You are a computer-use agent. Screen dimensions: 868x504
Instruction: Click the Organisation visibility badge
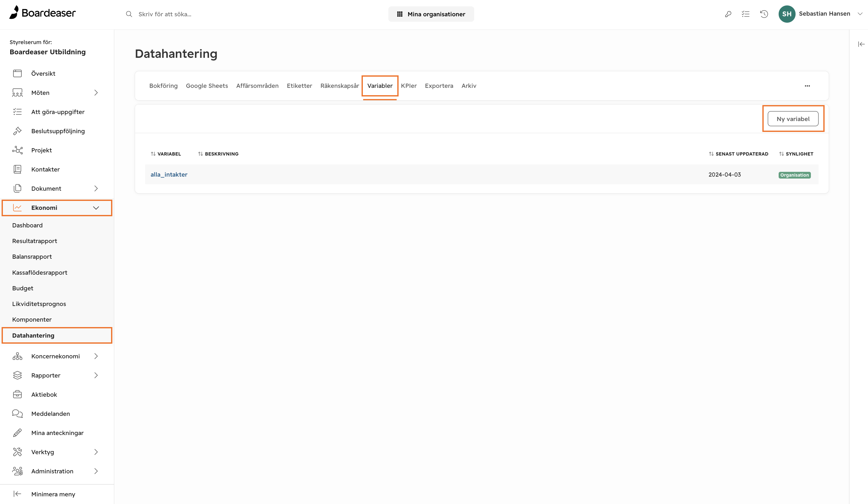click(794, 175)
